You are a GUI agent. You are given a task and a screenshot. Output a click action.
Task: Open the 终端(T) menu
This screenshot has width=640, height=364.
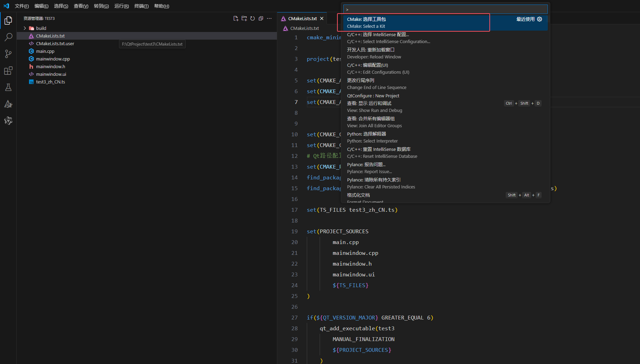[141, 6]
